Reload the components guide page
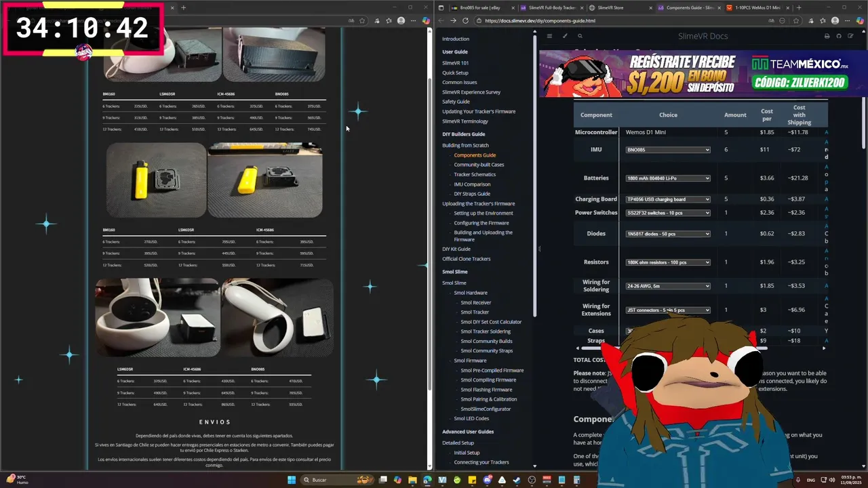This screenshot has width=868, height=488. pos(465,20)
